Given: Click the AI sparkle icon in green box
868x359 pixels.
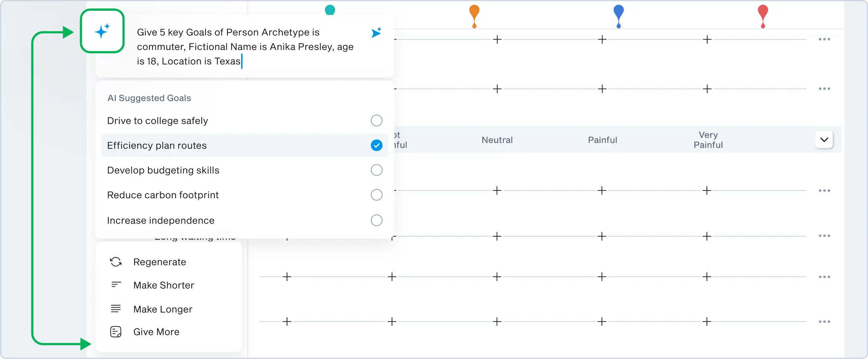Looking at the screenshot, I should (102, 31).
